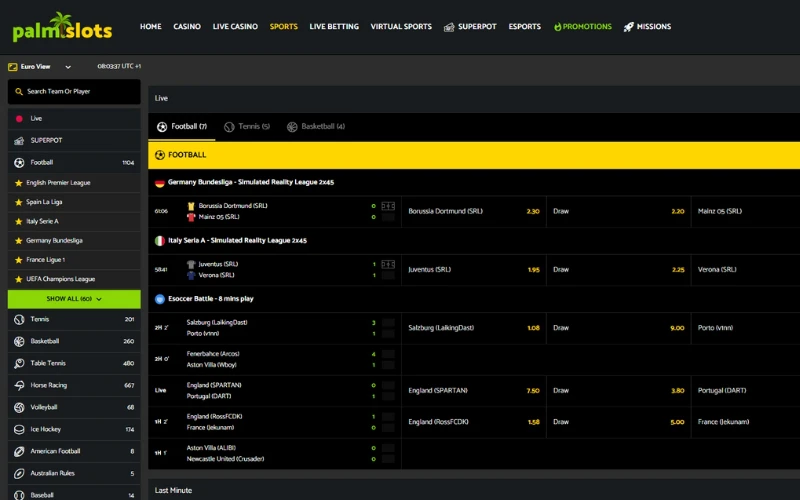Open the Euro View dropdown
This screenshot has height=500, width=800.
tap(40, 67)
